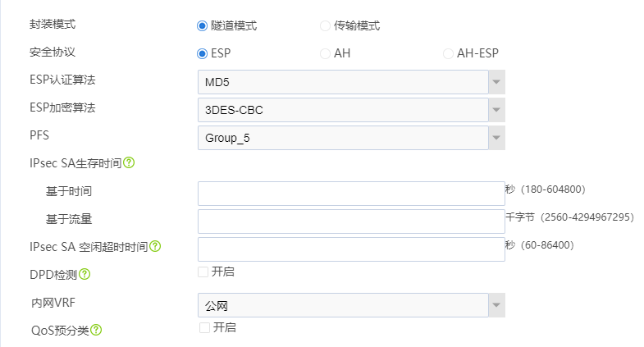Enable the DPD检测 checkbox
Screen dimensions: 644x347
coord(203,272)
